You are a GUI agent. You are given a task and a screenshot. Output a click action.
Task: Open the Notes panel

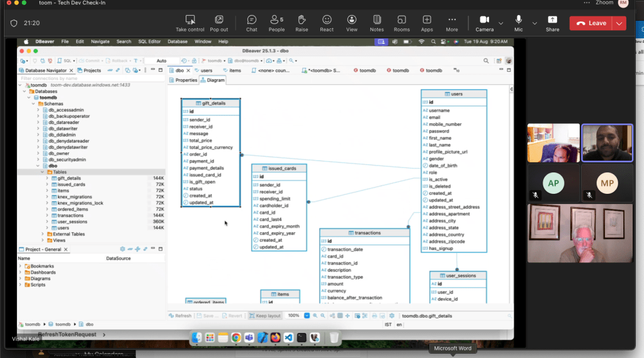(x=376, y=23)
